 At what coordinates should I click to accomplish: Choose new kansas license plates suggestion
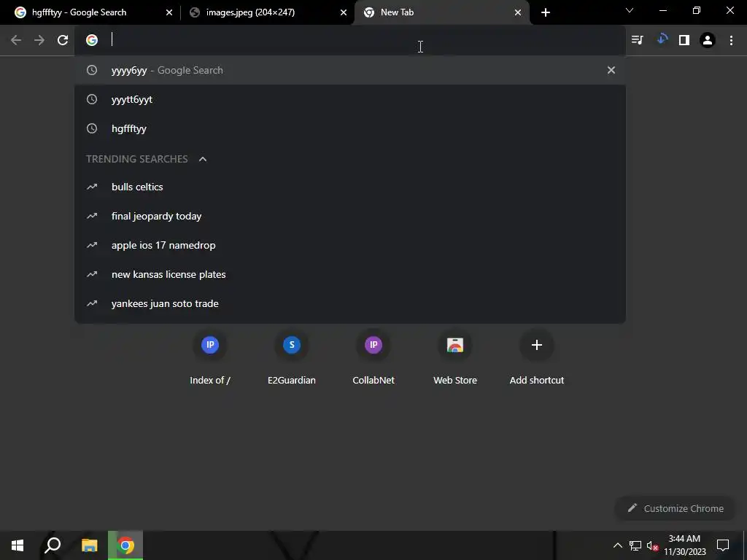349,274
